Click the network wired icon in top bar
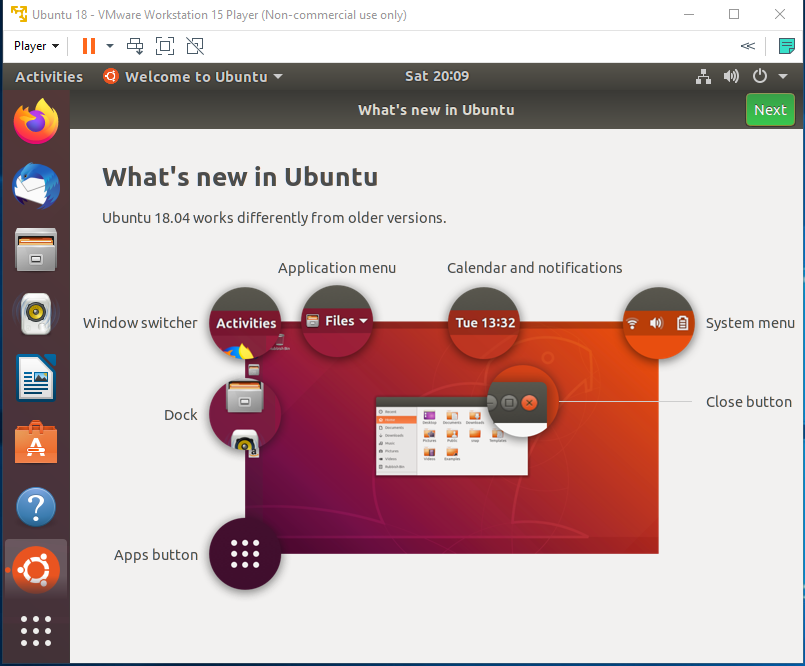Viewport: 805px width, 666px height. pos(703,77)
